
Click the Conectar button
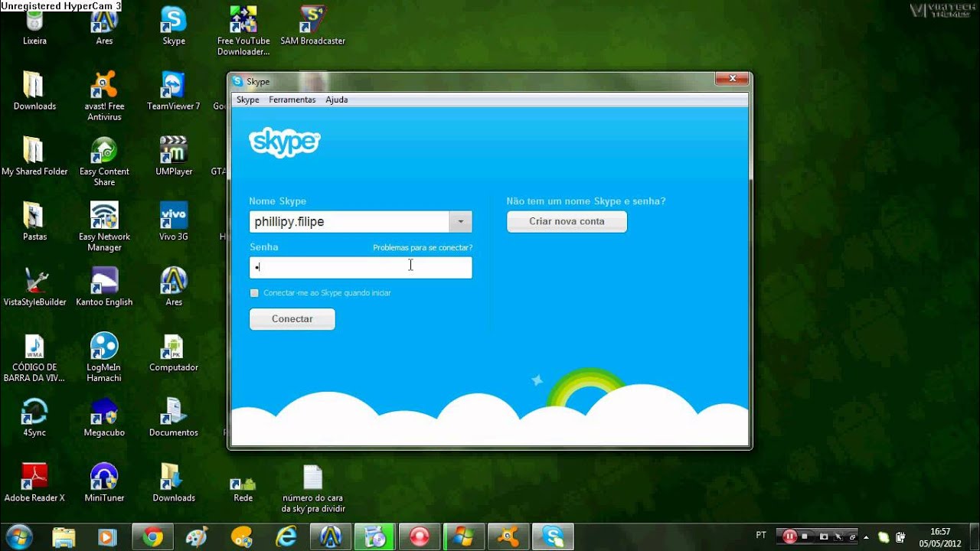(292, 319)
